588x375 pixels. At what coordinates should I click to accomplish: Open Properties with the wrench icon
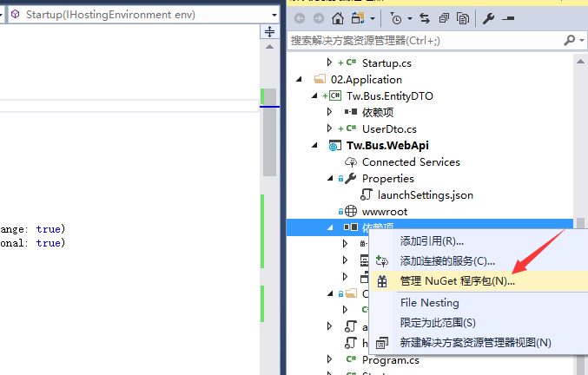tap(488, 18)
